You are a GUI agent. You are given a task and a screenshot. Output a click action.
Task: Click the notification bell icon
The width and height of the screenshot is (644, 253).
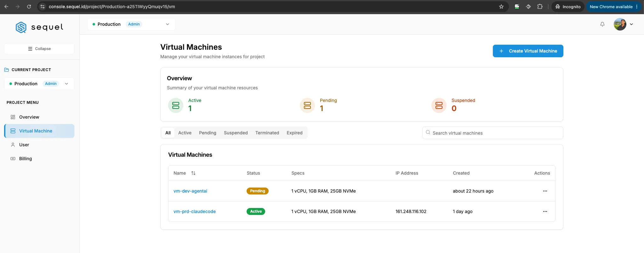(602, 24)
